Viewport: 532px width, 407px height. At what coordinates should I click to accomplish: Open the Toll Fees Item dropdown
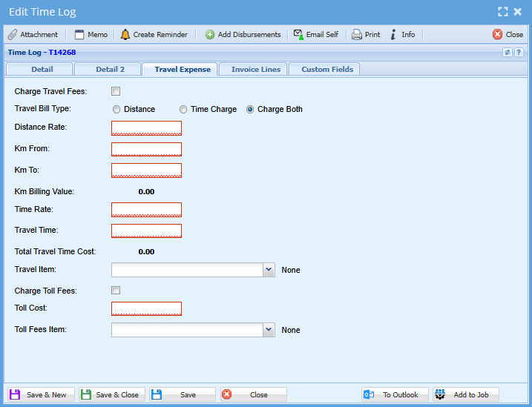(x=269, y=330)
